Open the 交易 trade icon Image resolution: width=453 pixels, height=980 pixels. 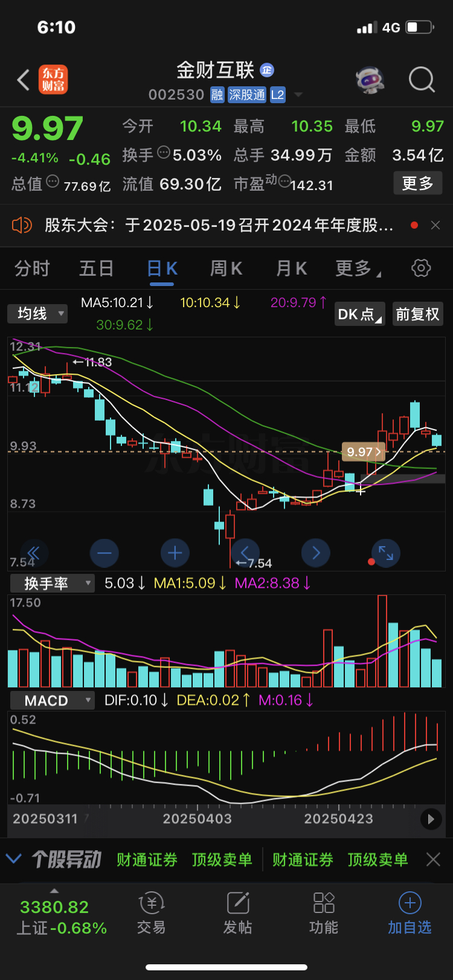coord(152,914)
